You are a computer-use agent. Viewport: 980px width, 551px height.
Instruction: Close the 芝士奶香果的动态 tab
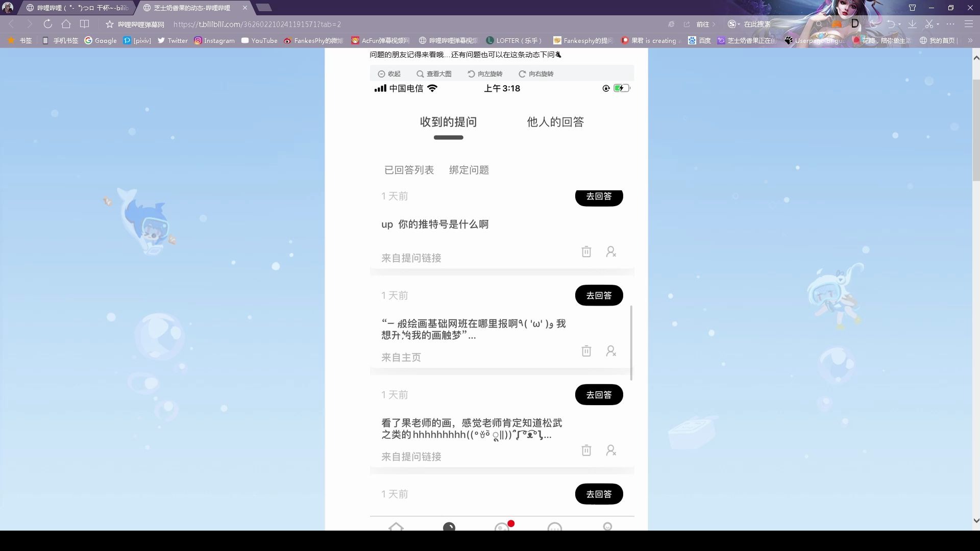click(245, 8)
